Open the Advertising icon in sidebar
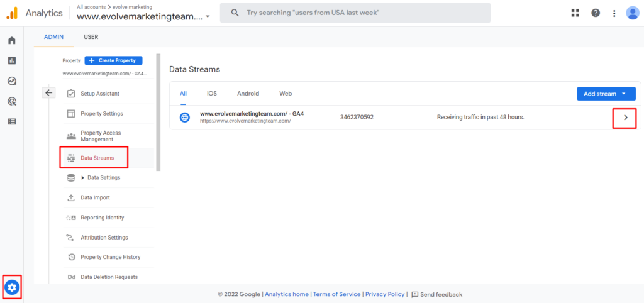Screen dimensions: 644x303 (x=12, y=101)
